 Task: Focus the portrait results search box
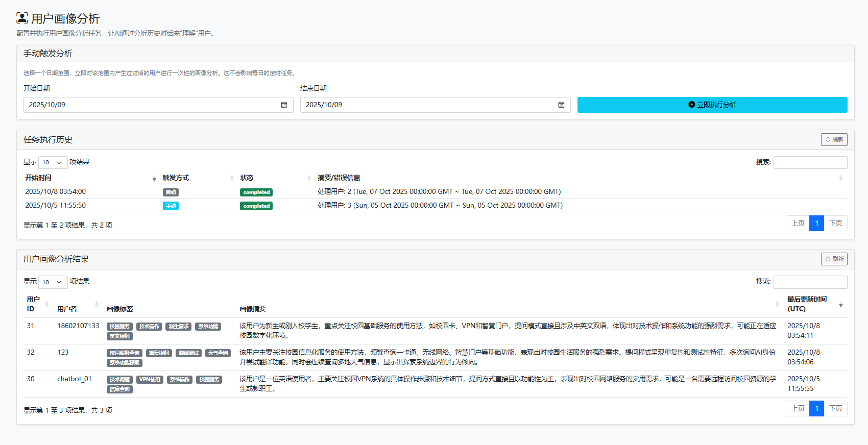[810, 282]
